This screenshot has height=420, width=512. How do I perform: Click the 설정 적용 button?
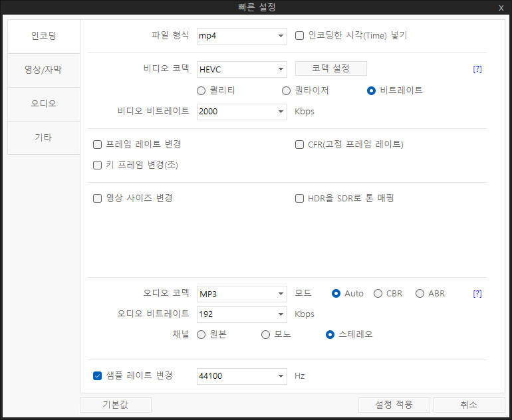click(x=394, y=405)
